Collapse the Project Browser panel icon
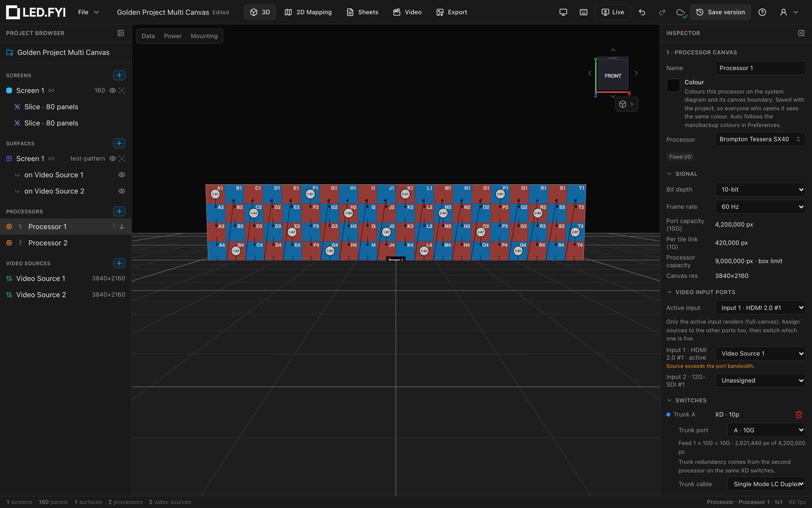Screen dimensions: 812x508 pyautogui.click(x=121, y=33)
